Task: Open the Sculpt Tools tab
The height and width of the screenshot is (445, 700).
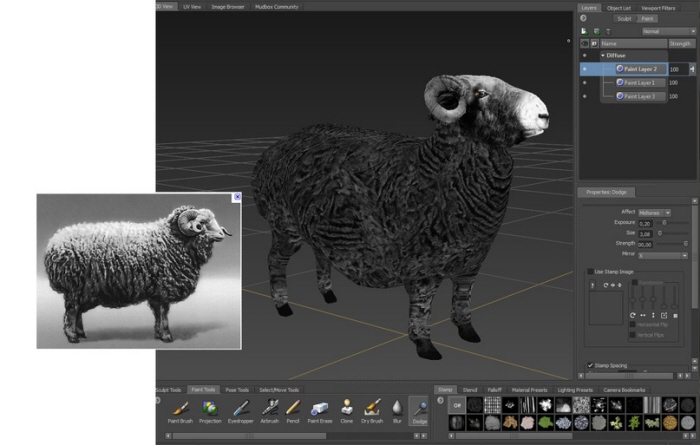Action: click(x=168, y=389)
